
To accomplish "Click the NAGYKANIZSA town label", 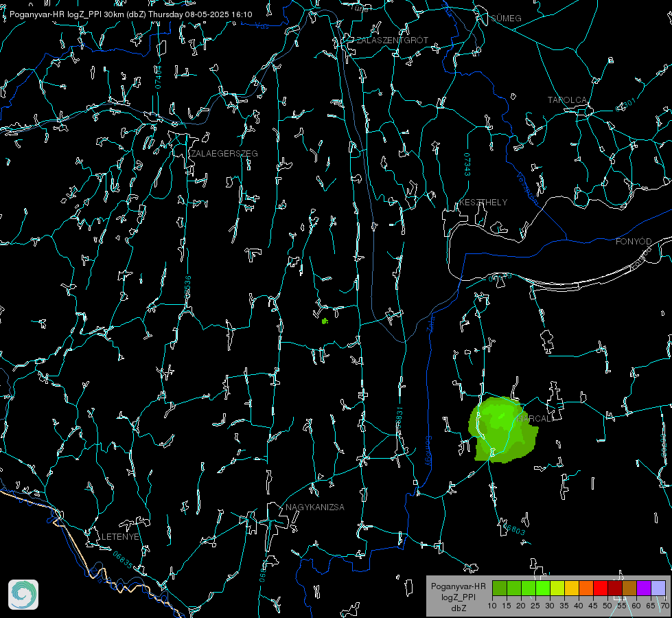I will point(315,507).
